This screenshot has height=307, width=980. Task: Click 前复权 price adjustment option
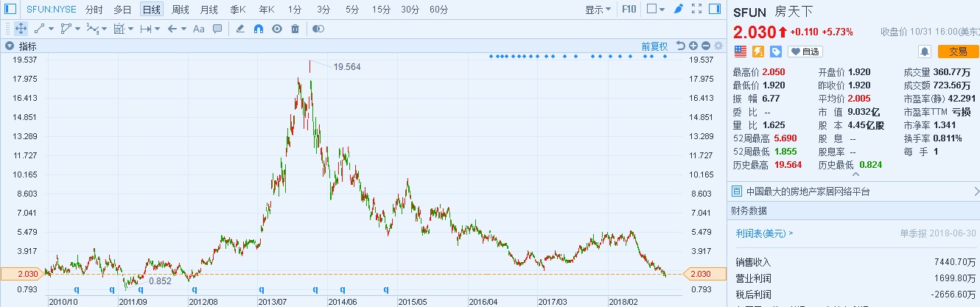[654, 46]
